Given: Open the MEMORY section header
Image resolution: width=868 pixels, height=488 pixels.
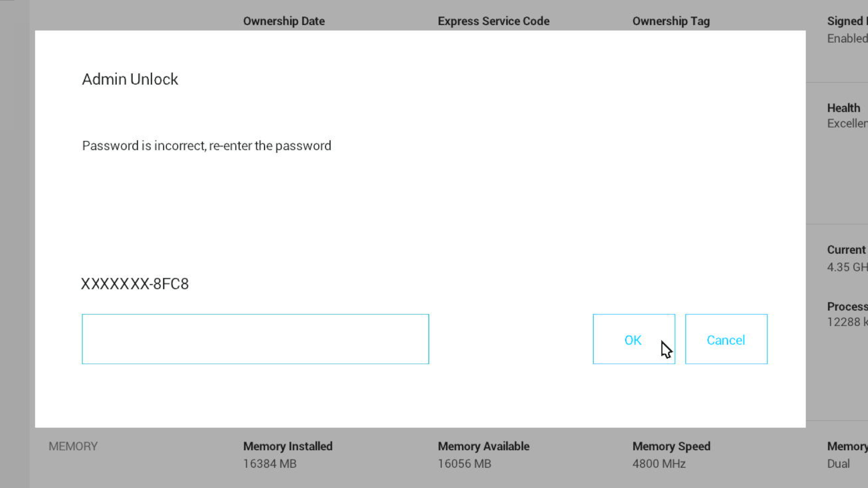Looking at the screenshot, I should (73, 446).
